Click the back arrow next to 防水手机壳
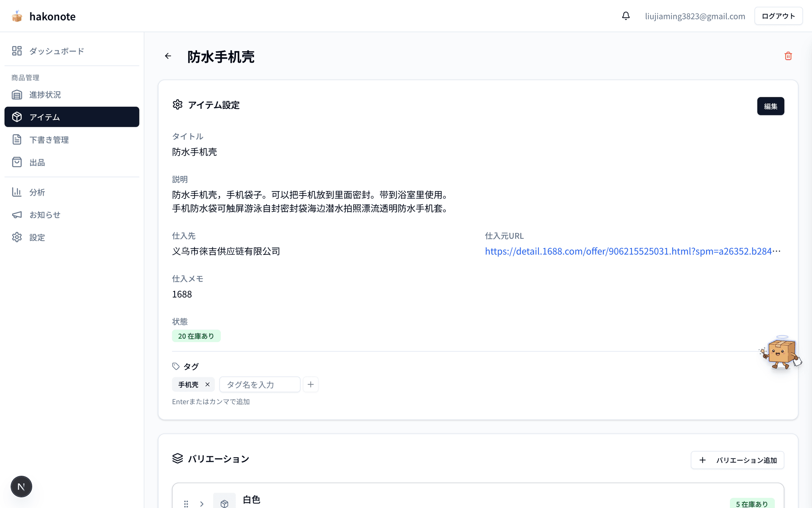 (168, 55)
